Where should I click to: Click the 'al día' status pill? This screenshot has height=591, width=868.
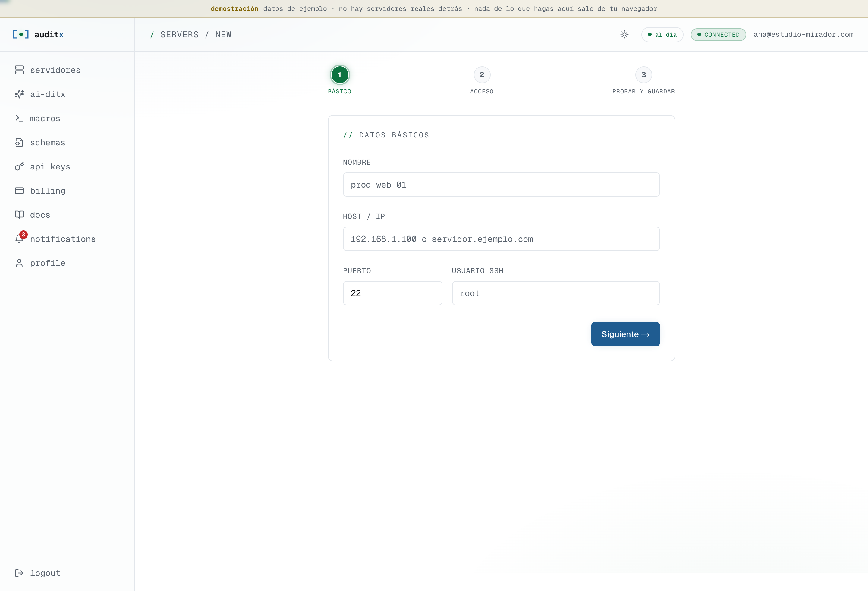pos(662,35)
